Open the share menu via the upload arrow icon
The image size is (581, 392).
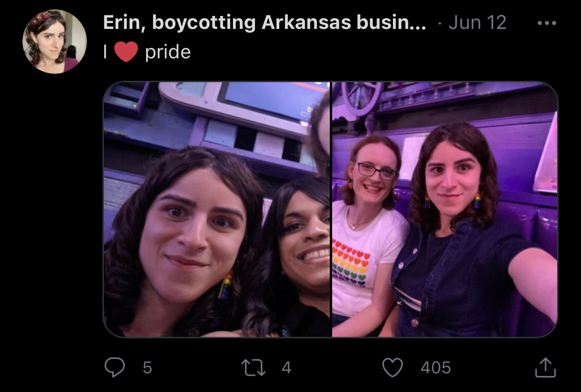pyautogui.click(x=545, y=367)
